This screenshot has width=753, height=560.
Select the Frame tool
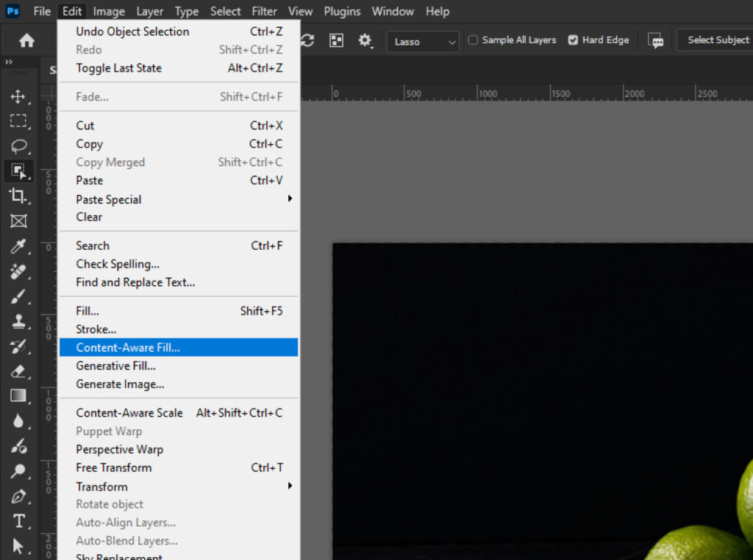click(x=18, y=220)
